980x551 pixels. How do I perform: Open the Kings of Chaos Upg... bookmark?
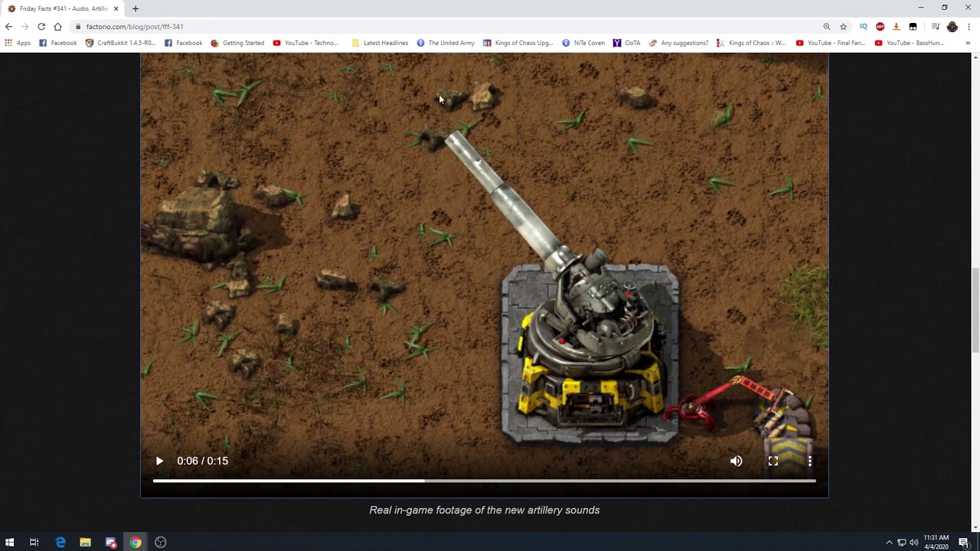518,43
